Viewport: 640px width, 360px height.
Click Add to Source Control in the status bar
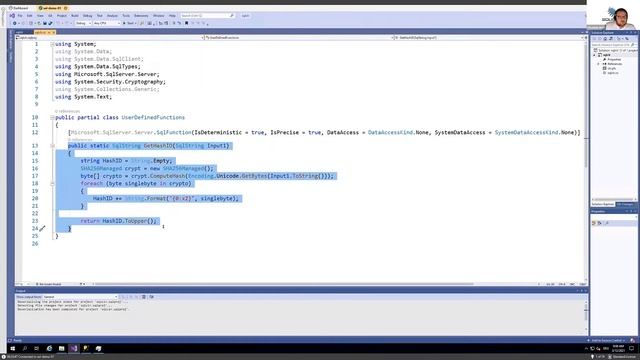[607, 340]
